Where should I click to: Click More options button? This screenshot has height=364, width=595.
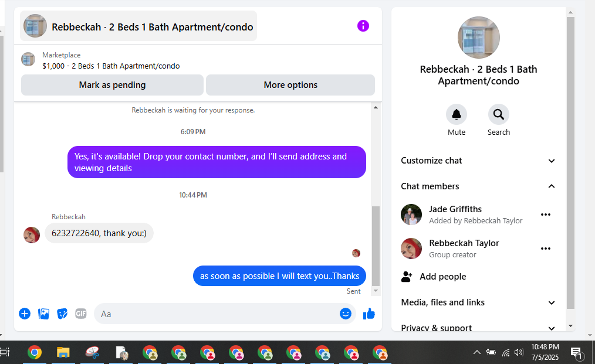point(290,85)
